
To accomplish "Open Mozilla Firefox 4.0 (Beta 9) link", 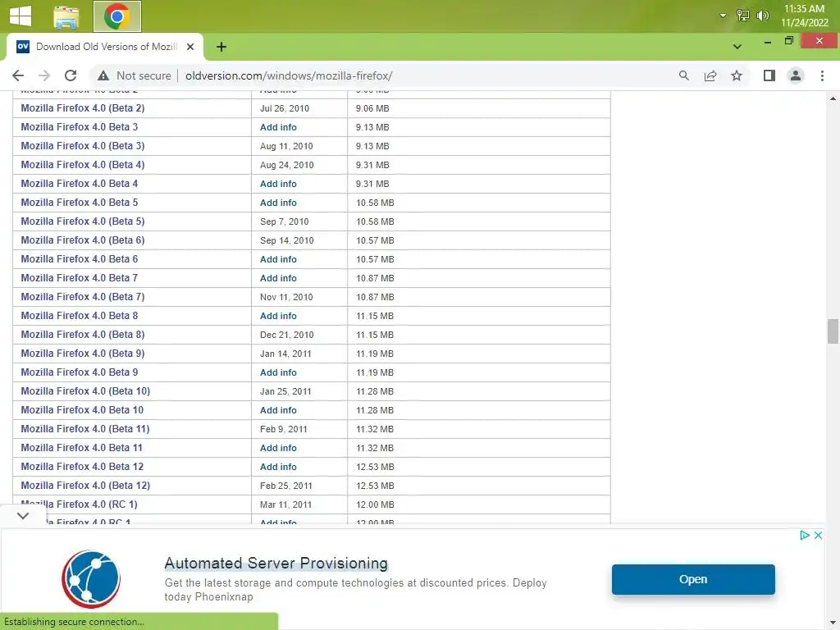I will (x=83, y=353).
